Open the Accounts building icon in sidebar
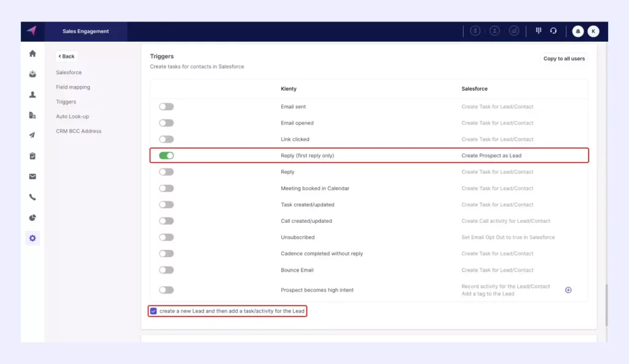The image size is (629, 364). 33,115
